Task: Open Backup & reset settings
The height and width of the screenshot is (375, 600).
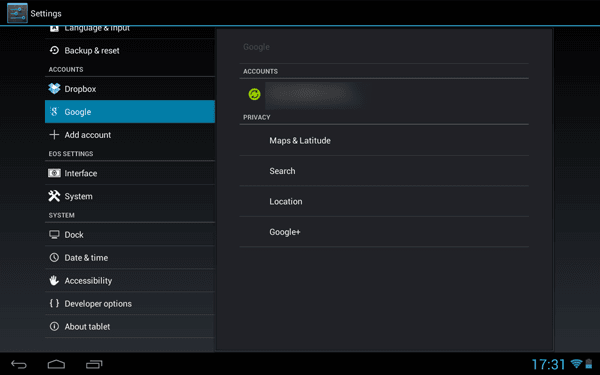Action: [x=130, y=50]
